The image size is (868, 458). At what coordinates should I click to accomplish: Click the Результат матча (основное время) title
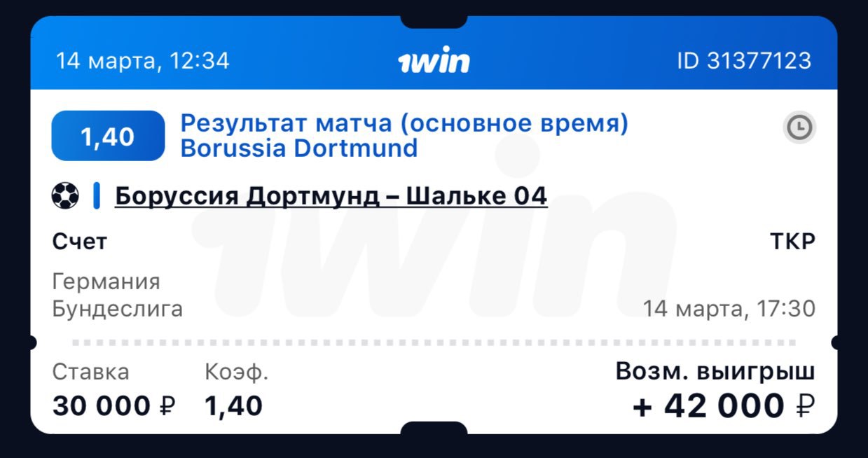pyautogui.click(x=404, y=123)
